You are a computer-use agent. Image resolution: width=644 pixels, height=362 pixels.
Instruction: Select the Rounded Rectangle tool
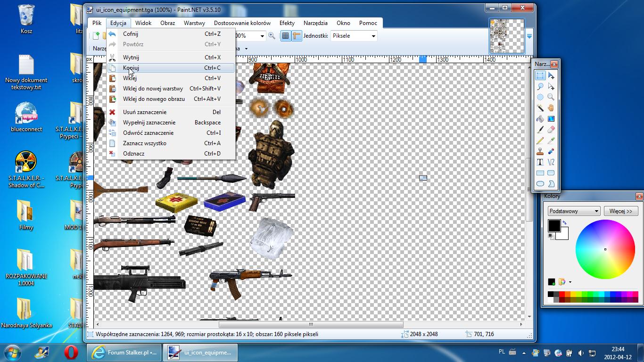[x=551, y=173]
